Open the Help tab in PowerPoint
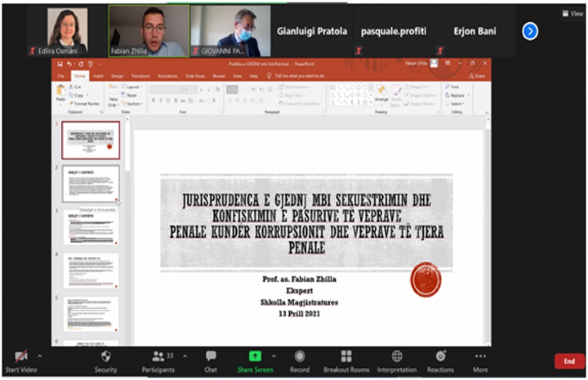 coord(254,76)
